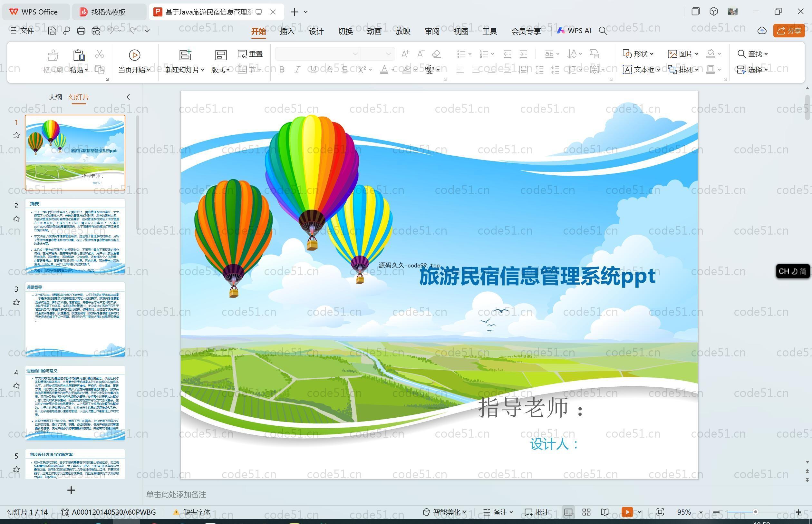
Task: Click the ribbon search magnifier icon
Action: [x=603, y=31]
